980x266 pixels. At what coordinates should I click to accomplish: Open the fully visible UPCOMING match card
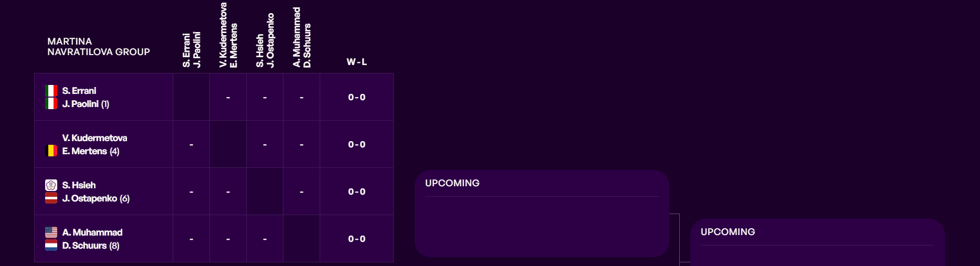point(541,214)
